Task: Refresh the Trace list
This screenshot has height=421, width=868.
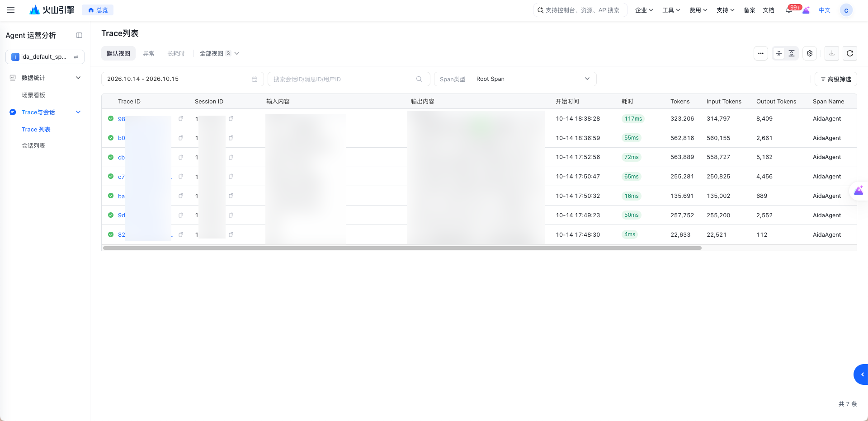Action: point(850,53)
